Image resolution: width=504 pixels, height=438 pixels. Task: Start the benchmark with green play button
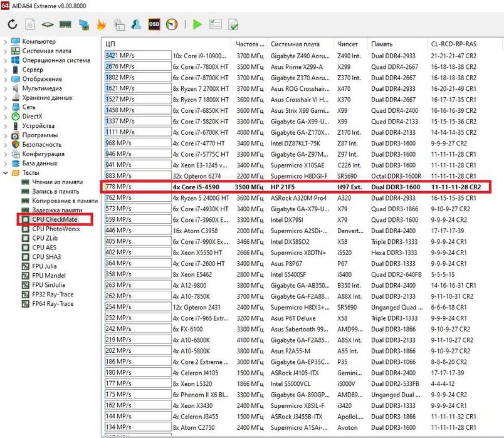(x=197, y=24)
